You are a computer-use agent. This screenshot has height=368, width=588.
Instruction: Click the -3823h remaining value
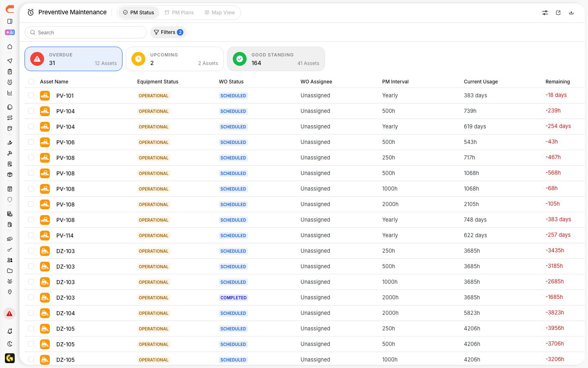555,313
